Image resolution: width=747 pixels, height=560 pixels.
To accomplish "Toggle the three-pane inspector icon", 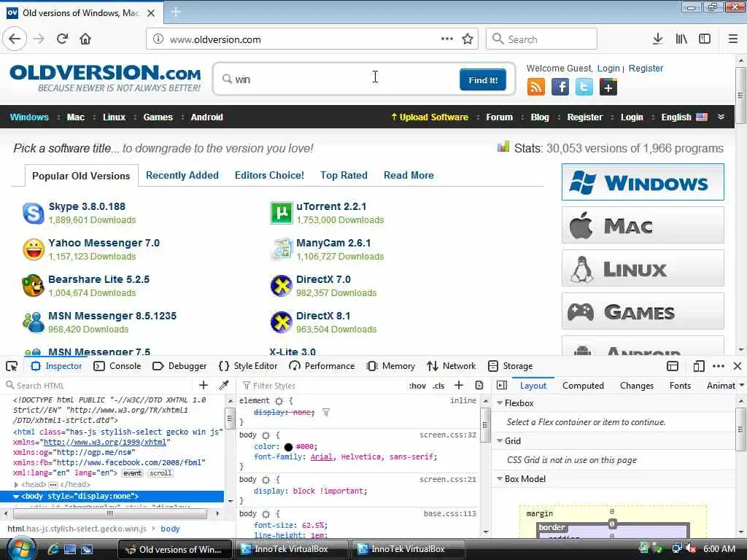I will coord(502,385).
